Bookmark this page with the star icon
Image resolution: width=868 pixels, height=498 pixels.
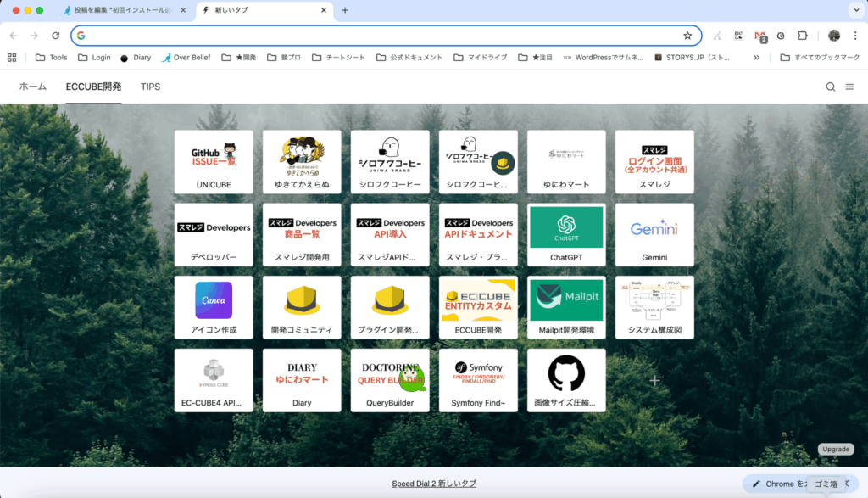click(x=687, y=36)
